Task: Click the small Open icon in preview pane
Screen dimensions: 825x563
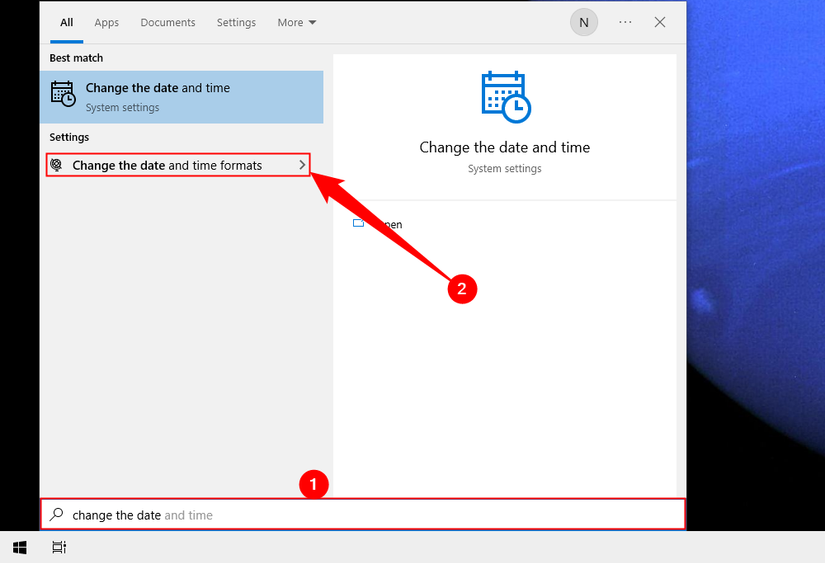Action: (x=359, y=224)
